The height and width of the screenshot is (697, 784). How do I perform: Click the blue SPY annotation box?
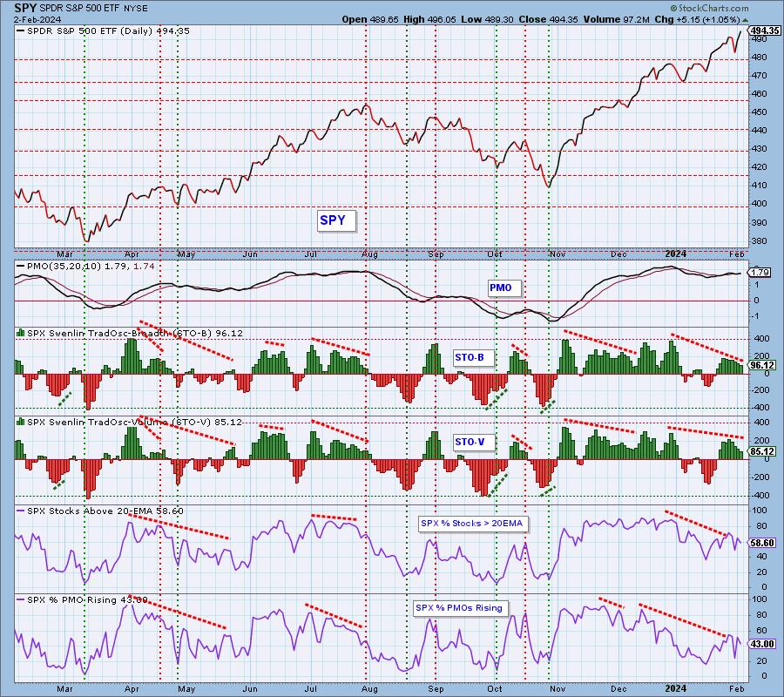coord(336,220)
